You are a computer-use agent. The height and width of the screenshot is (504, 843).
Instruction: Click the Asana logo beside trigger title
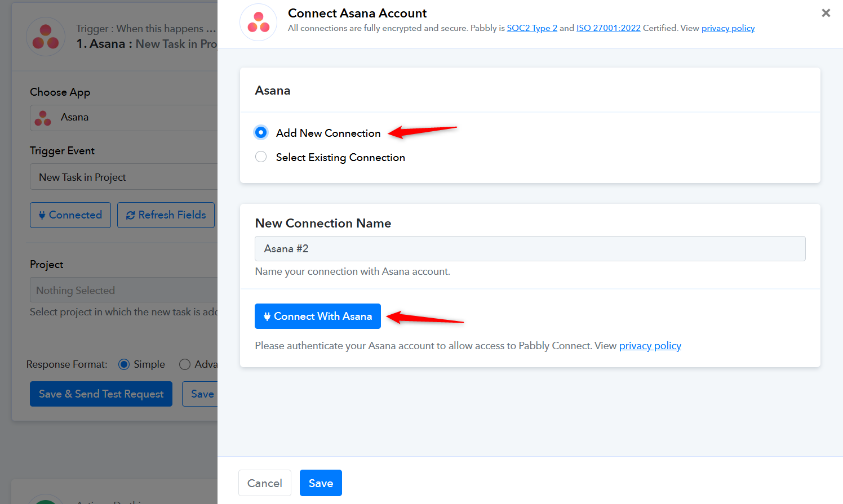pyautogui.click(x=46, y=37)
